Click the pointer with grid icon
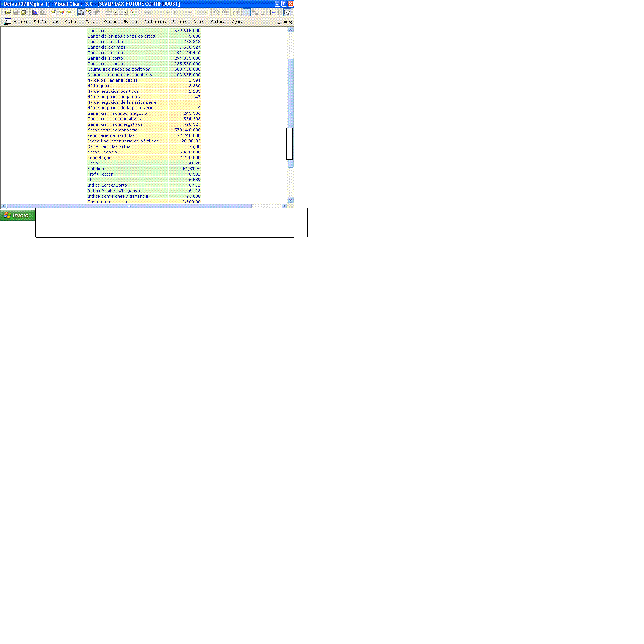This screenshot has height=644, width=644. pyautogui.click(x=255, y=13)
